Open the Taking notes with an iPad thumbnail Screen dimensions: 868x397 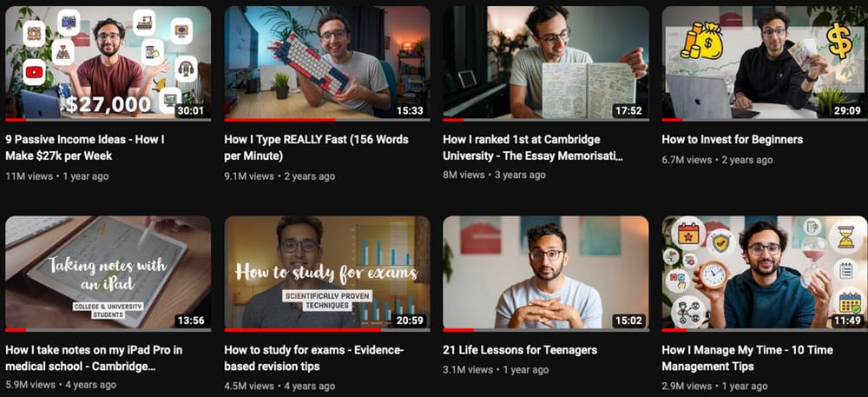108,274
